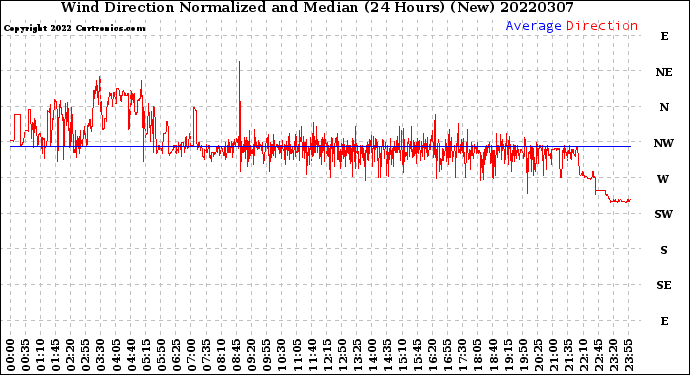Click the 17:30 time label

(x=462, y=355)
